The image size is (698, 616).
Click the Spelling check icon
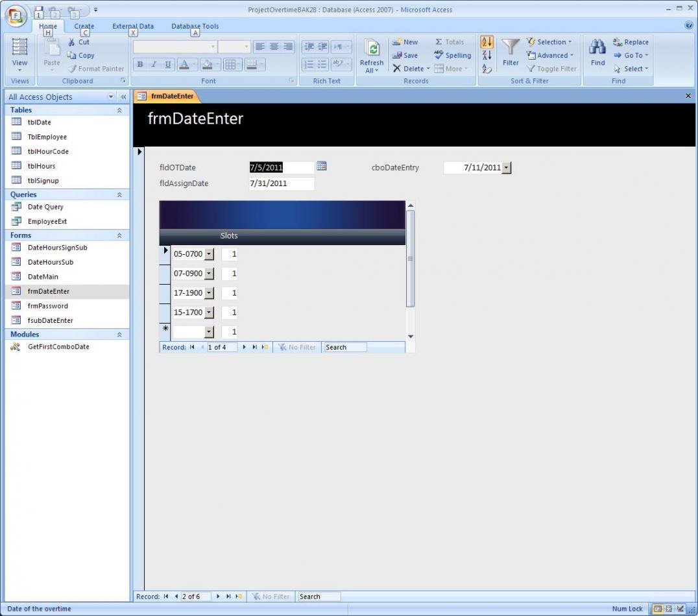tap(453, 55)
